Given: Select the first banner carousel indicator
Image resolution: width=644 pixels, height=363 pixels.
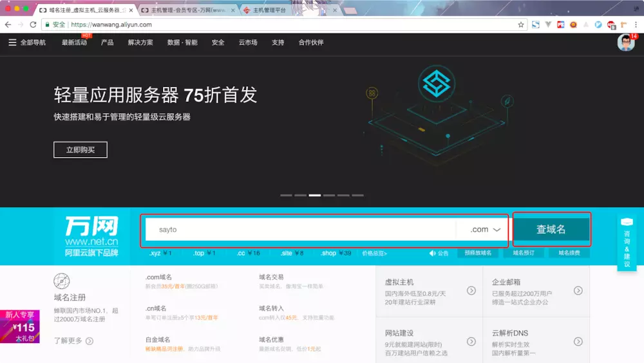Looking at the screenshot, I should click(287, 196).
